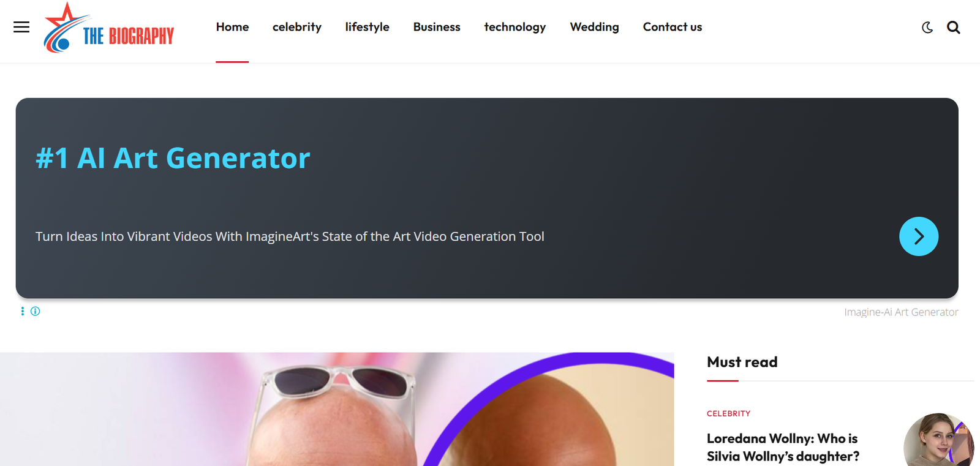Open the featured image with sunglasses

click(337, 409)
